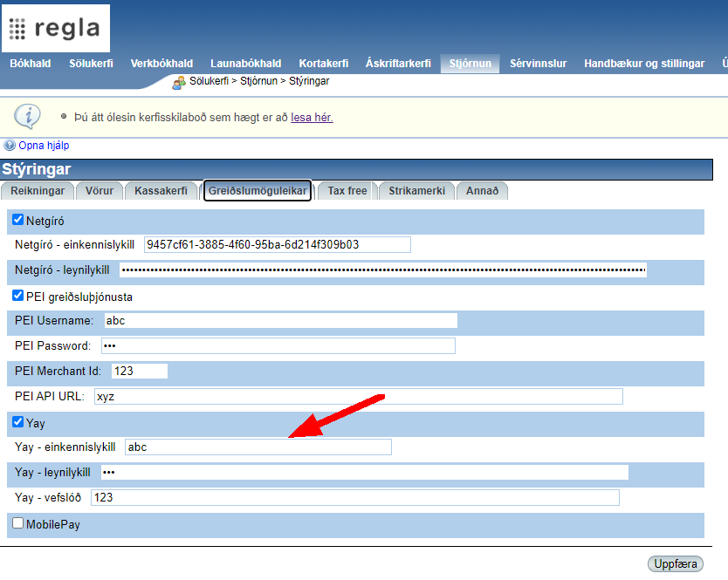Screen dimensions: 728x580
Task: Click the breadcrumb users icon
Action: 179,82
